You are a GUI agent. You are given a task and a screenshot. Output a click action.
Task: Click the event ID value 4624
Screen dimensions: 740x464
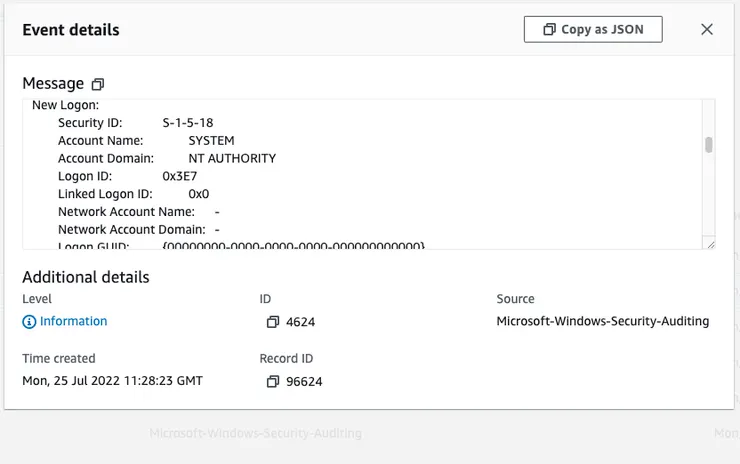[300, 322]
